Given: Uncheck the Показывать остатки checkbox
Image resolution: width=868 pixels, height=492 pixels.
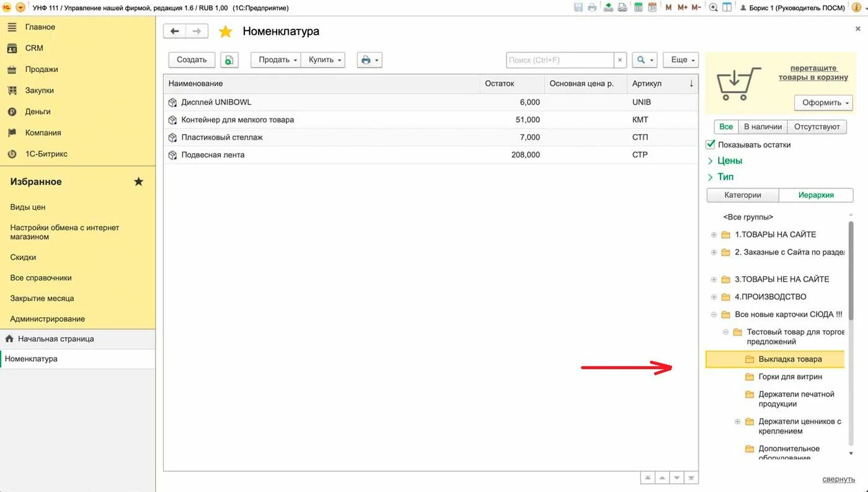Looking at the screenshot, I should (x=711, y=145).
